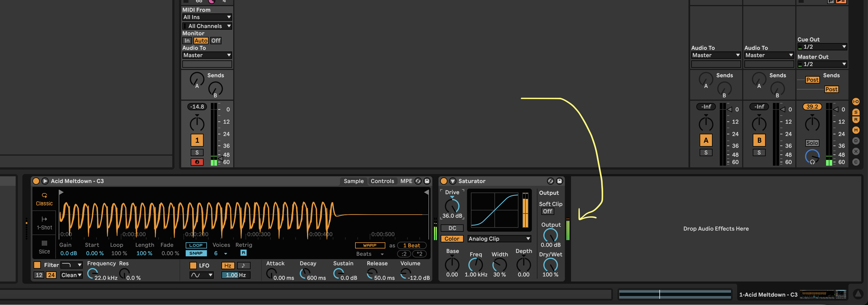
Task: Toggle Saturator device activator on/off
Action: [x=444, y=181]
